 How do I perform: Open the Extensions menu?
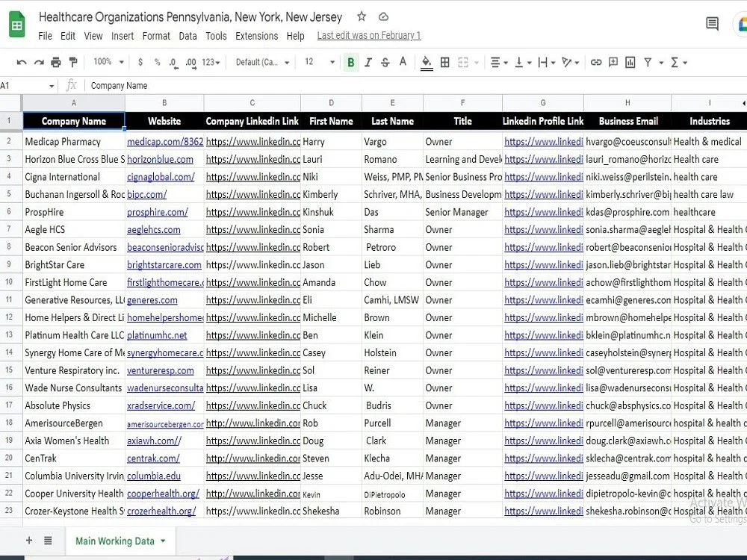[256, 36]
